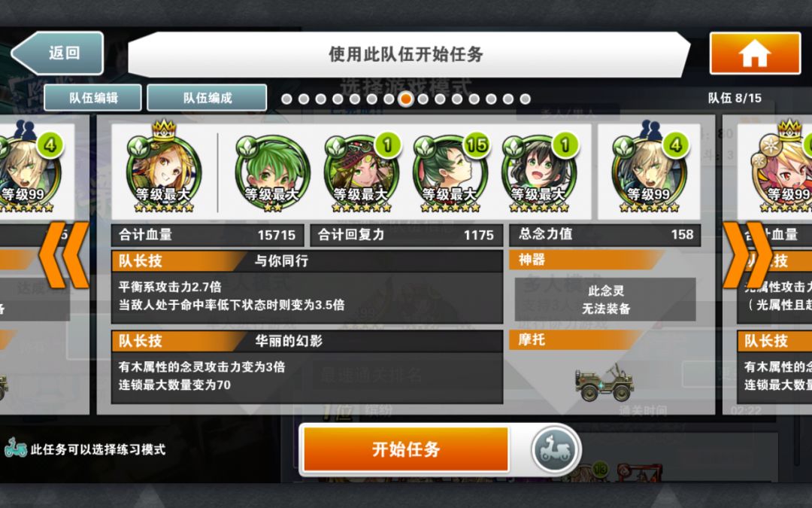Click the 返回 back button

point(57,53)
